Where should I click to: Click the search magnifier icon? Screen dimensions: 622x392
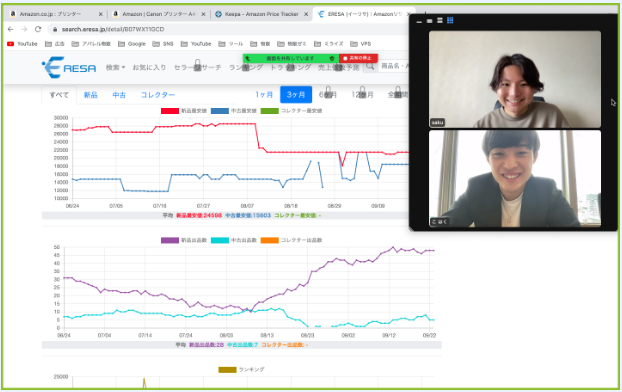370,66
